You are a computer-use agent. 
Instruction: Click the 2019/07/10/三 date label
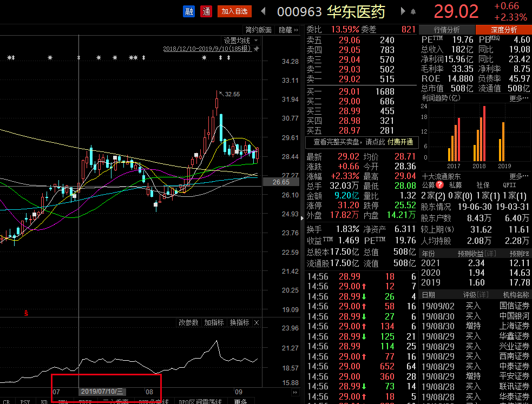102,392
